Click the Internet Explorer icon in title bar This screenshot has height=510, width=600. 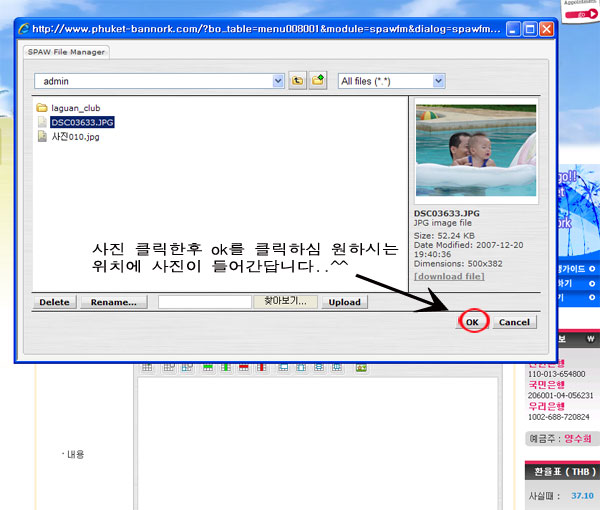tap(28, 30)
